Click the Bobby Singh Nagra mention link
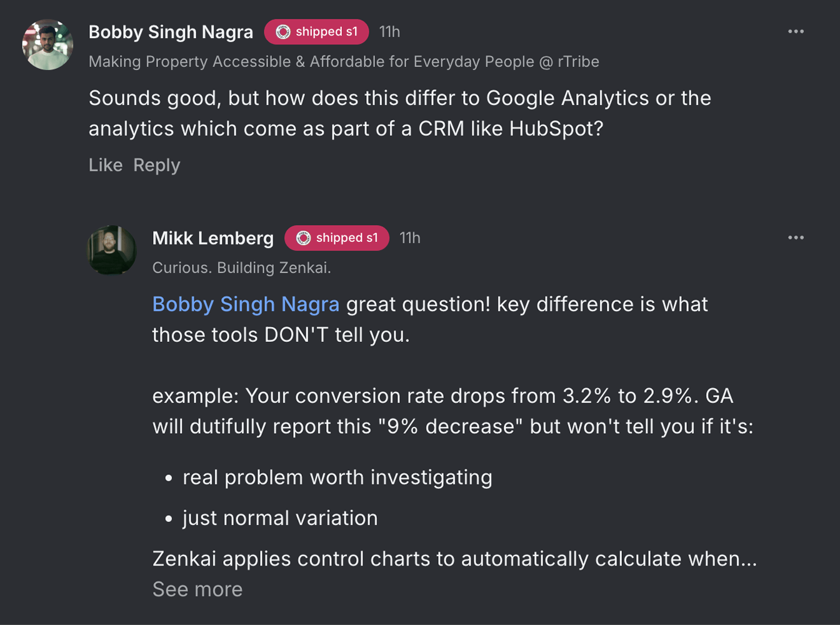Viewport: 840px width, 625px height. 246,304
